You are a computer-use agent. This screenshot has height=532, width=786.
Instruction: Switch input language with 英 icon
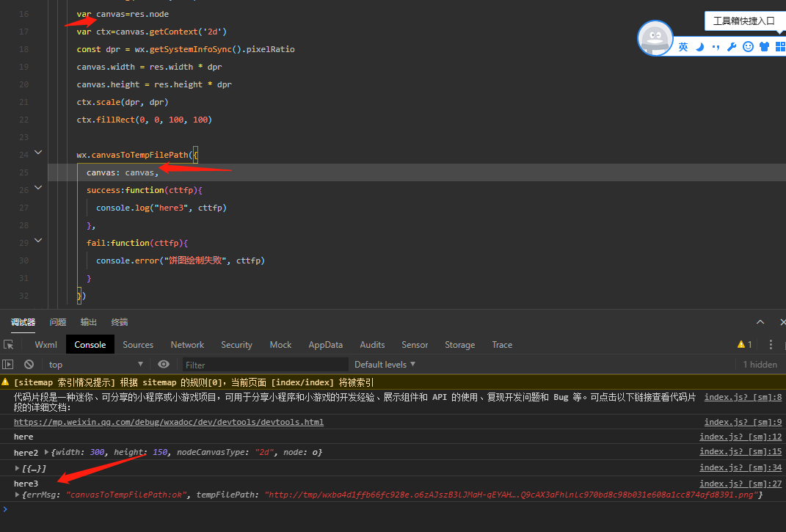pyautogui.click(x=683, y=47)
